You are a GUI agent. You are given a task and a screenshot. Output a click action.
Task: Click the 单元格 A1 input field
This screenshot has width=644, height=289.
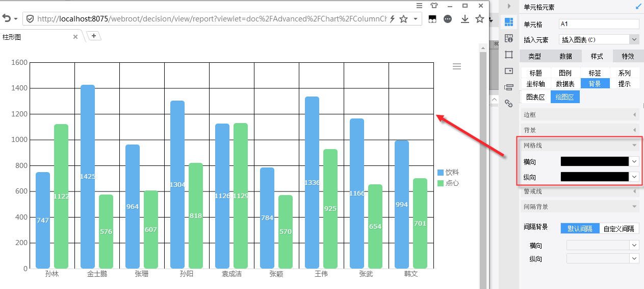click(x=599, y=24)
